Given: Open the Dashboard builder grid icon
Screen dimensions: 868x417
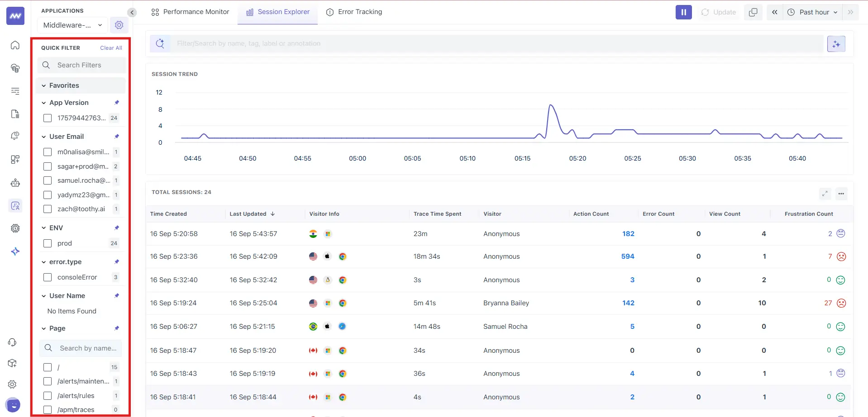Looking at the screenshot, I should point(15,159).
